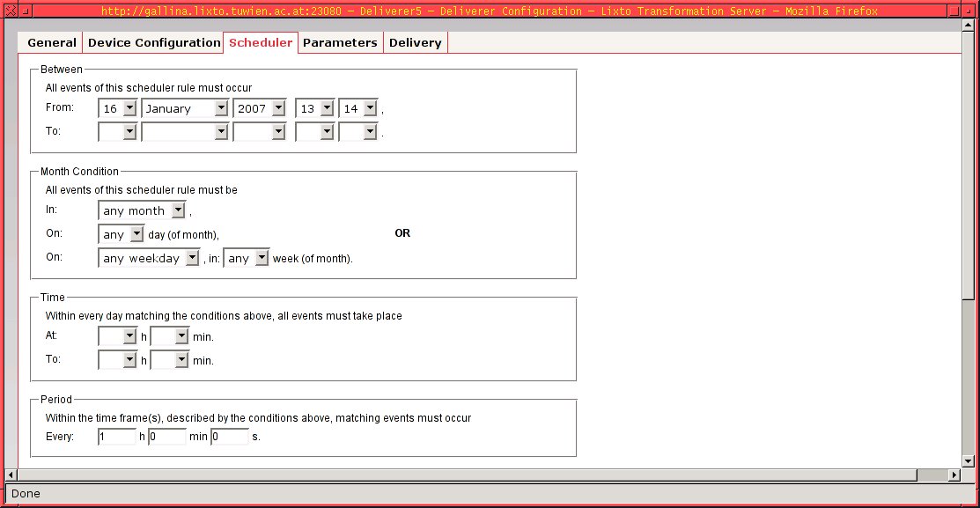
Task: Open the Time 'At' hour dropdown
Action: [x=129, y=336]
